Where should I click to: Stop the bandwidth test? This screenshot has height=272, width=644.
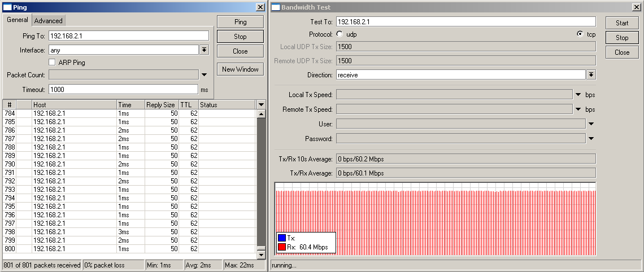tap(622, 38)
